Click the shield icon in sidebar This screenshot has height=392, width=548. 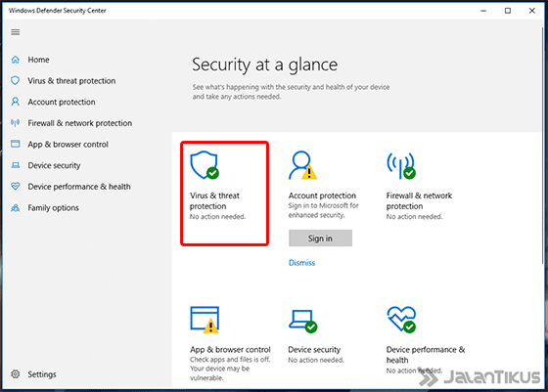[x=15, y=80]
